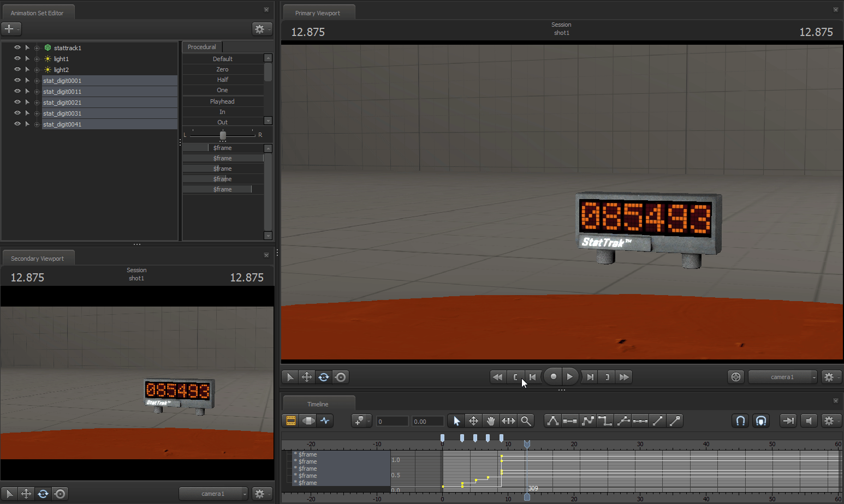Viewport: 844px width, 504px height.
Task: Mute audio with the speaker icon
Action: [809, 421]
